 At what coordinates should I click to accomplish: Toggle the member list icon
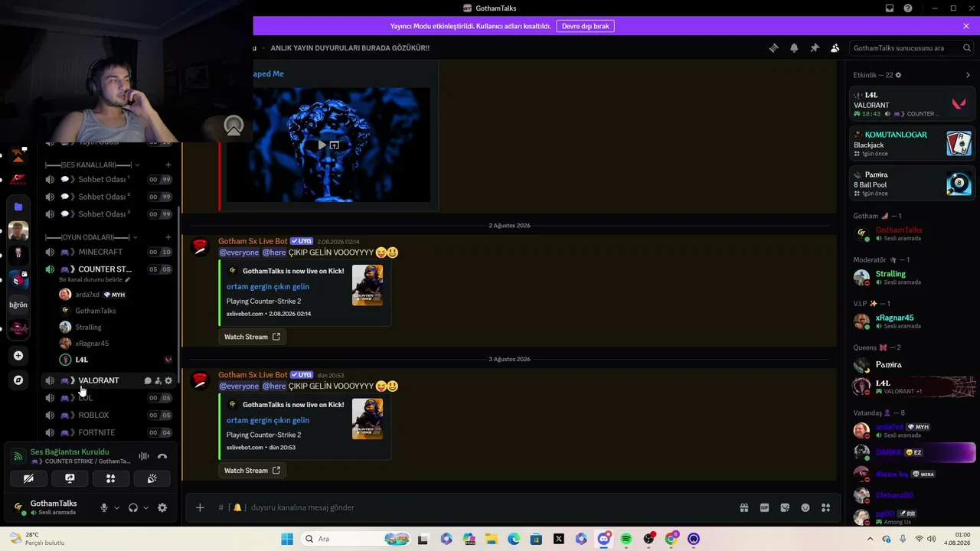835,47
